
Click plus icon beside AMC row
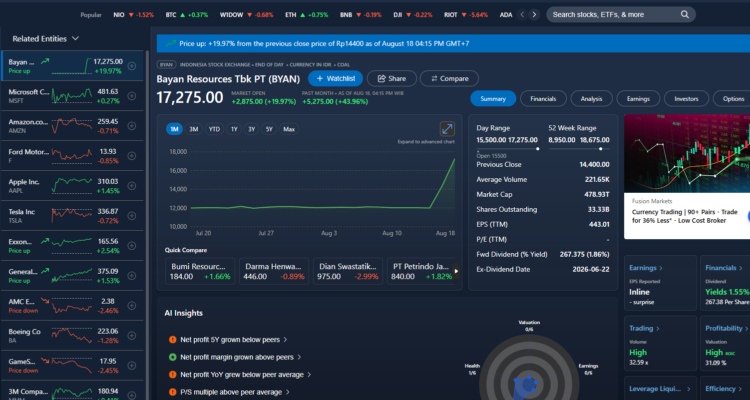pos(132,306)
